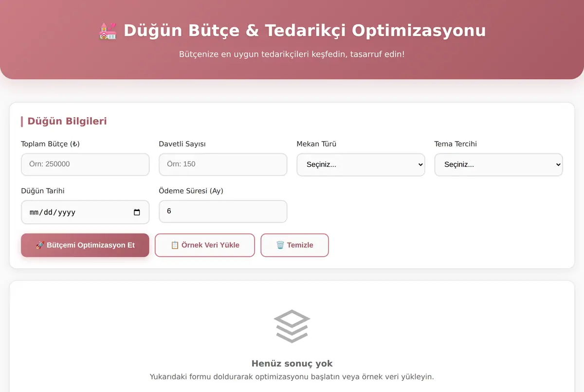Open the Mekan Türü dropdown
The image size is (584, 392).
361,165
